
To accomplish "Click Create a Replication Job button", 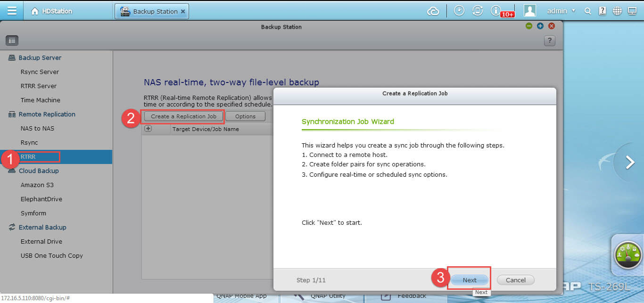I will pyautogui.click(x=183, y=116).
